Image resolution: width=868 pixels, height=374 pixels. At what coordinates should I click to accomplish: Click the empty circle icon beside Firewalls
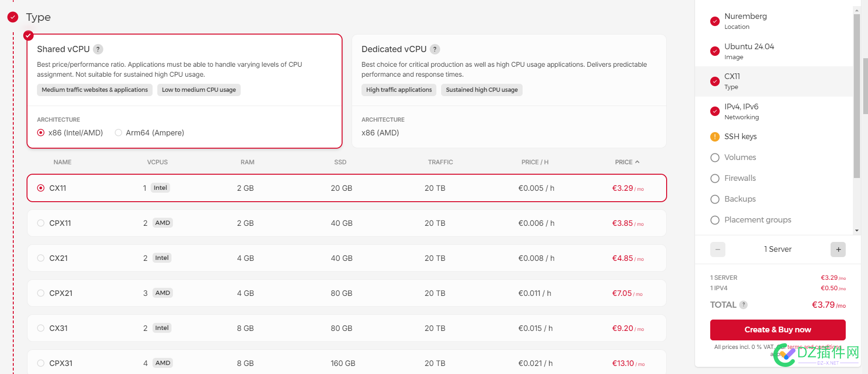[x=715, y=178]
